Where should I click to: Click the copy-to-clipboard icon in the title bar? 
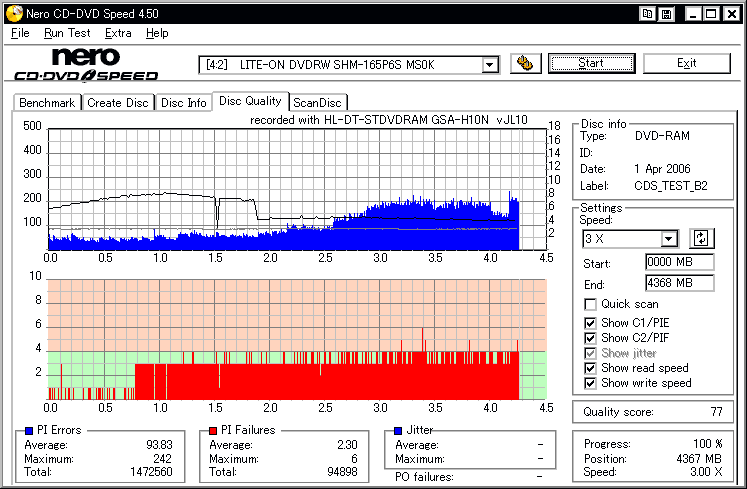pyautogui.click(x=647, y=14)
